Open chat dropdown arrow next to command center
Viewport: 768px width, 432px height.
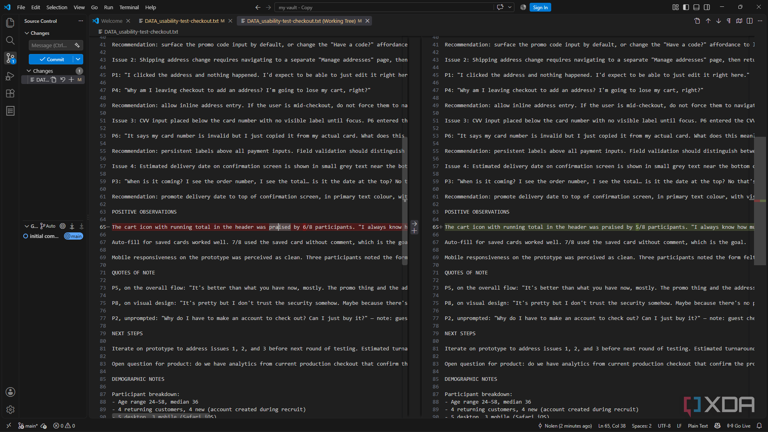tap(510, 7)
